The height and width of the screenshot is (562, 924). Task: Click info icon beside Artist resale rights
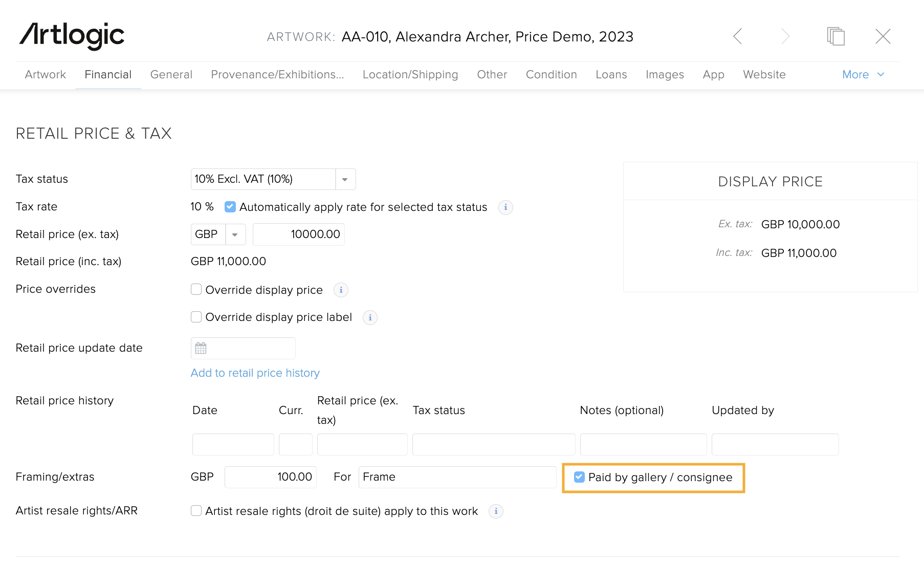pos(496,511)
